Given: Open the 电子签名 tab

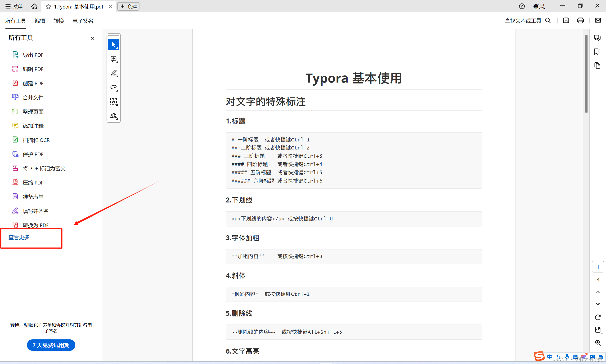Looking at the screenshot, I should [82, 21].
